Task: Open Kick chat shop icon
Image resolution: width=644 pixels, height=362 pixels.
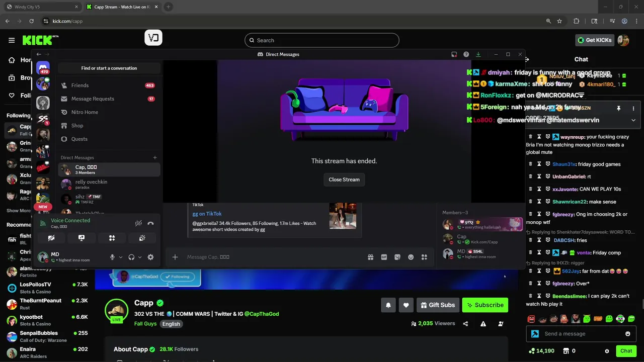Action: (x=566, y=351)
